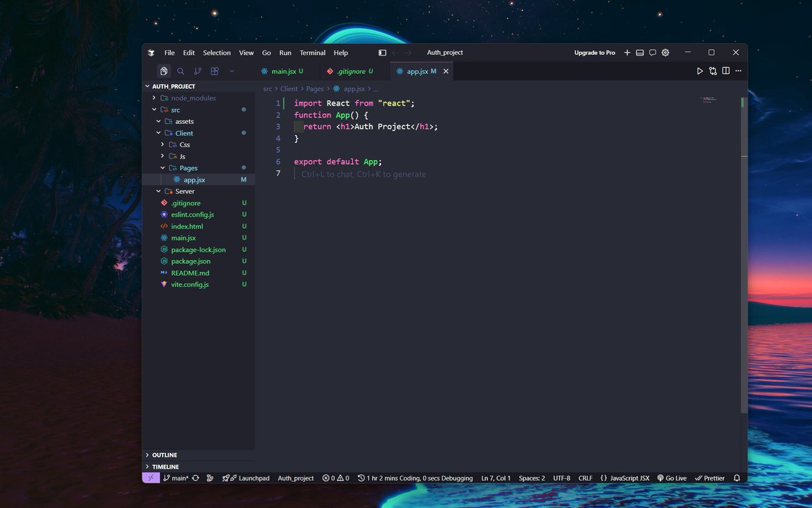This screenshot has height=508, width=812.
Task: Collapse the assets folder
Action: pyautogui.click(x=198, y=121)
